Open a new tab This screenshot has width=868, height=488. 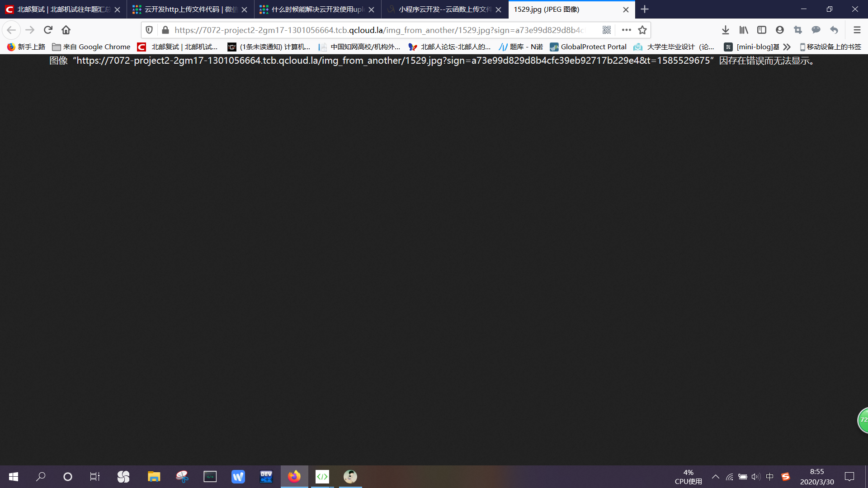645,9
